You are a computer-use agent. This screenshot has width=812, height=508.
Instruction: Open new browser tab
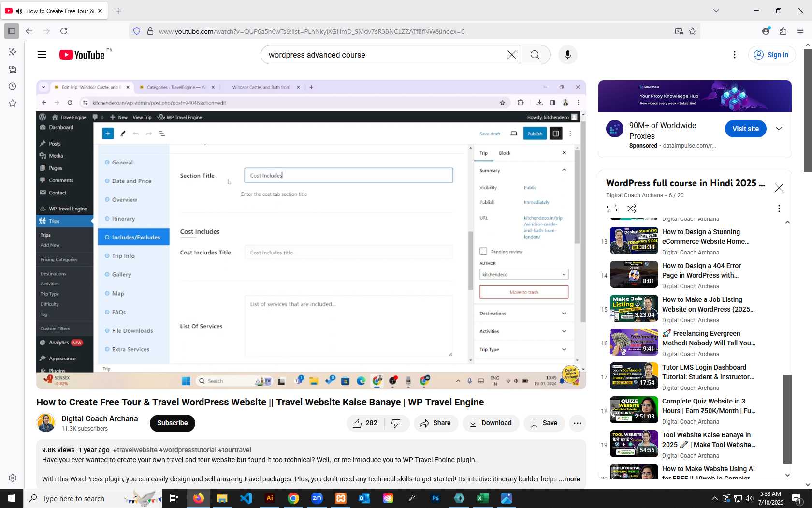coord(118,11)
